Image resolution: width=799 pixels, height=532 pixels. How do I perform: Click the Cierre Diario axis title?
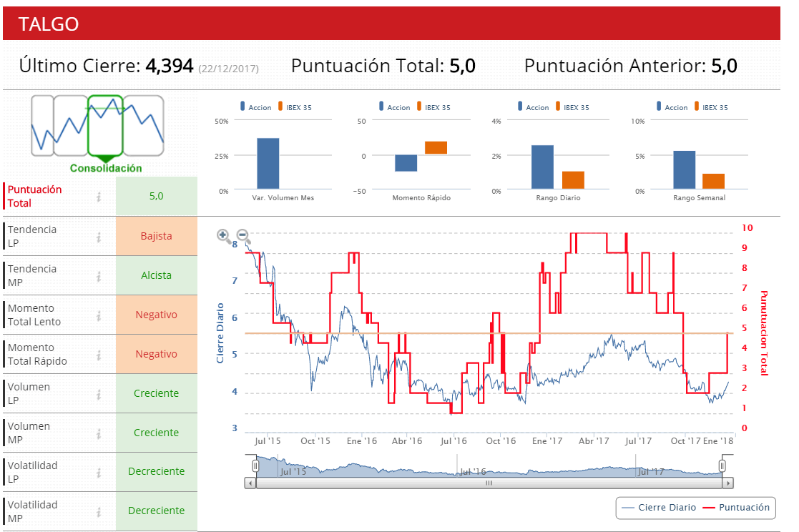(220, 333)
